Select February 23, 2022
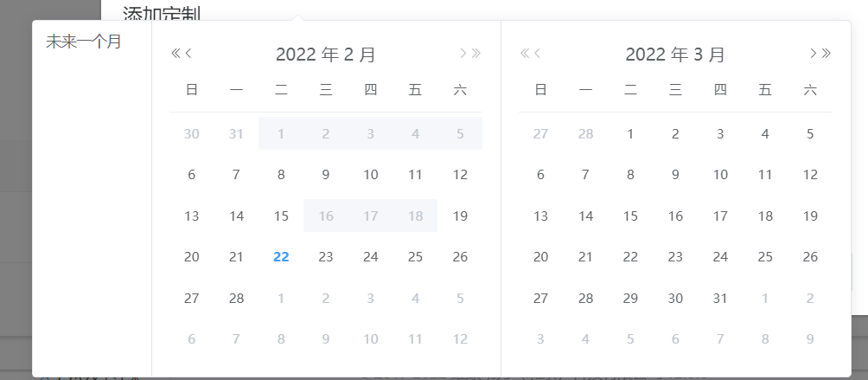This screenshot has height=380, width=868. pyautogui.click(x=325, y=257)
